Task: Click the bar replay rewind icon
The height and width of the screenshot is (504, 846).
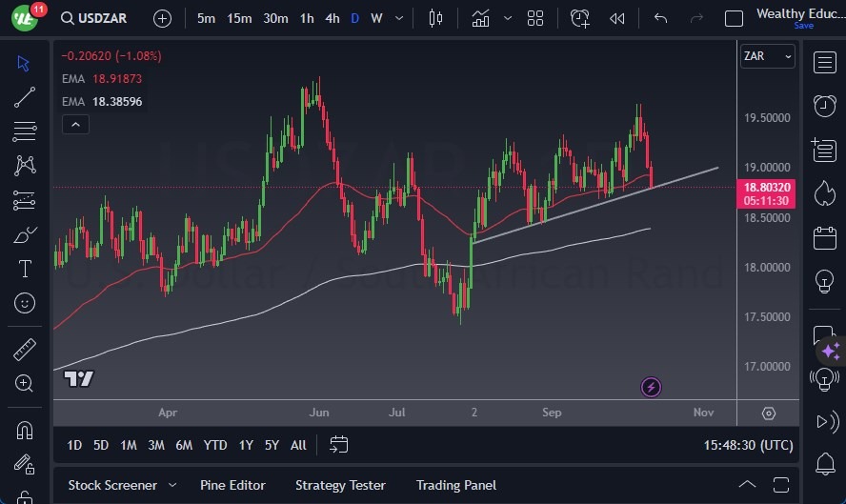Action: [617, 18]
